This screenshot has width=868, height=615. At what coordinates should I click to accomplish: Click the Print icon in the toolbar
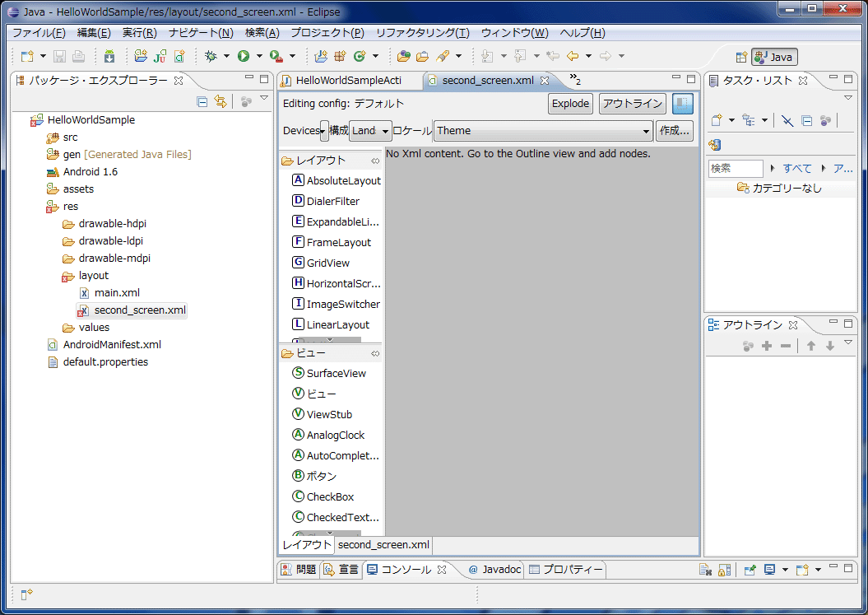pos(79,56)
